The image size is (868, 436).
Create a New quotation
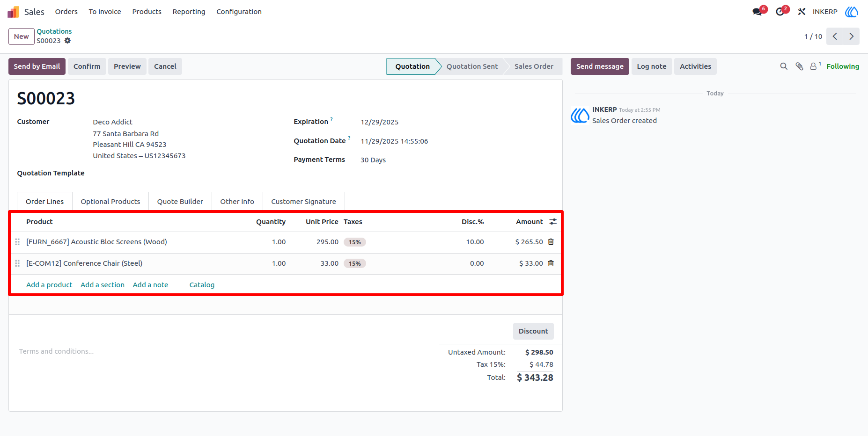(x=22, y=36)
